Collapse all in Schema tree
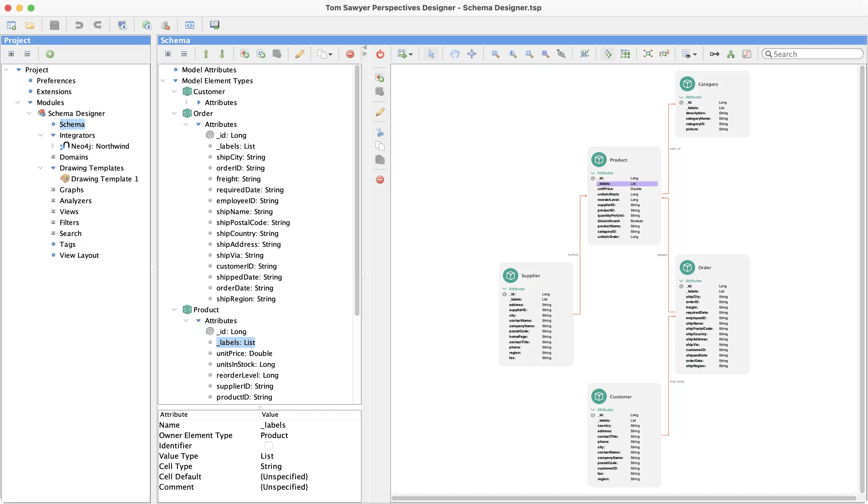This screenshot has height=504, width=868. [184, 54]
